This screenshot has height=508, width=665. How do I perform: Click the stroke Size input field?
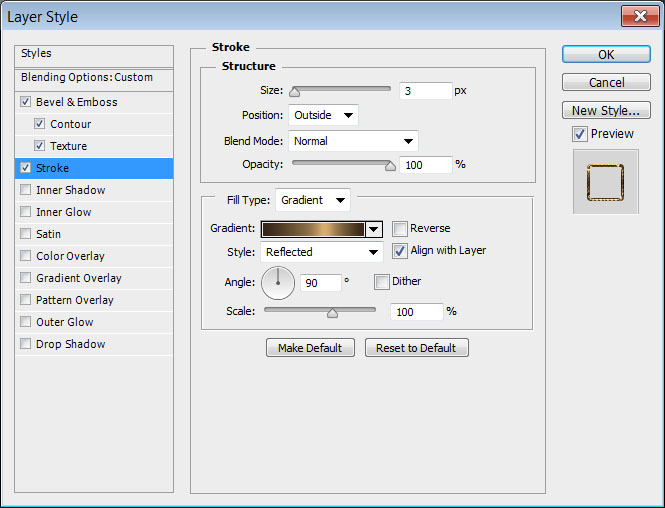click(425, 91)
